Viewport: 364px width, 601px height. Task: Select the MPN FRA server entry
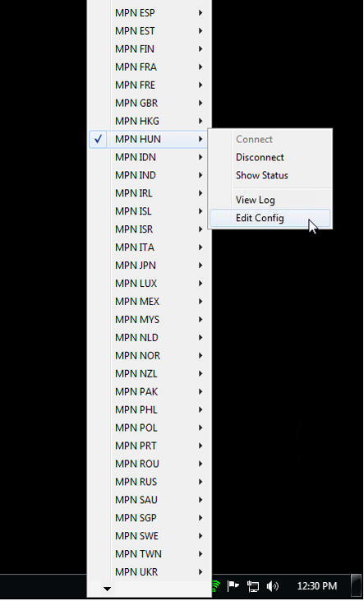150,67
